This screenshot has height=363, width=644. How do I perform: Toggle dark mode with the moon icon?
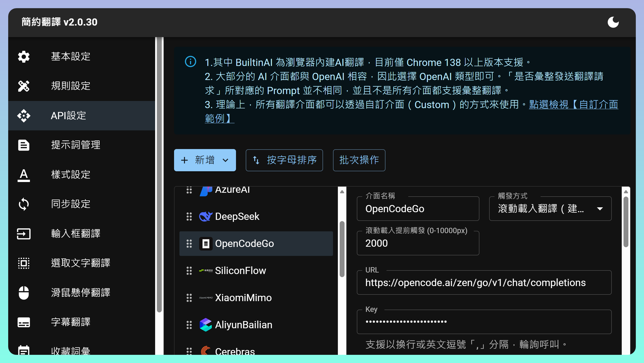click(x=613, y=22)
